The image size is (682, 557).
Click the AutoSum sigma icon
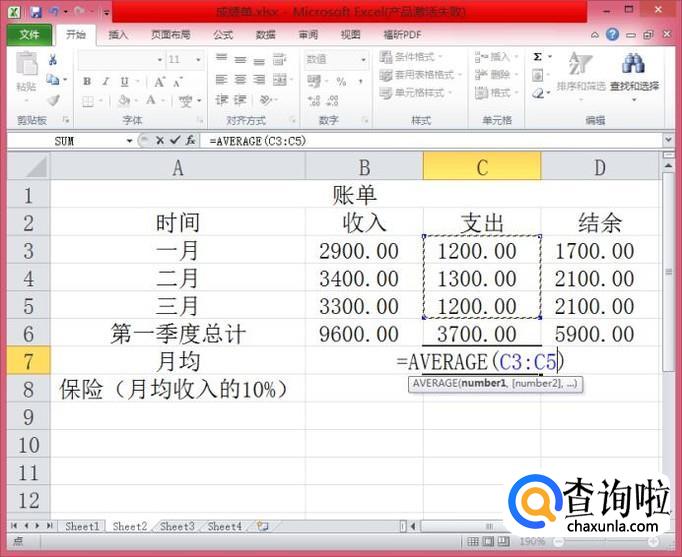538,57
